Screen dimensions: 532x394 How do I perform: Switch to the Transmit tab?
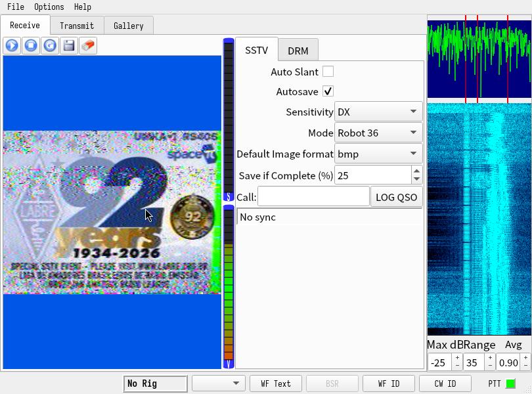point(77,26)
